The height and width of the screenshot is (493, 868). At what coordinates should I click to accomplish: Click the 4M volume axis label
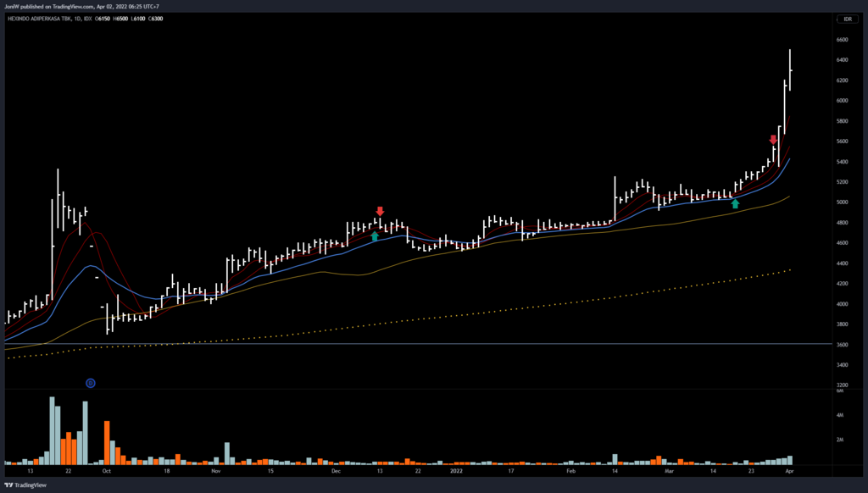[839, 416]
